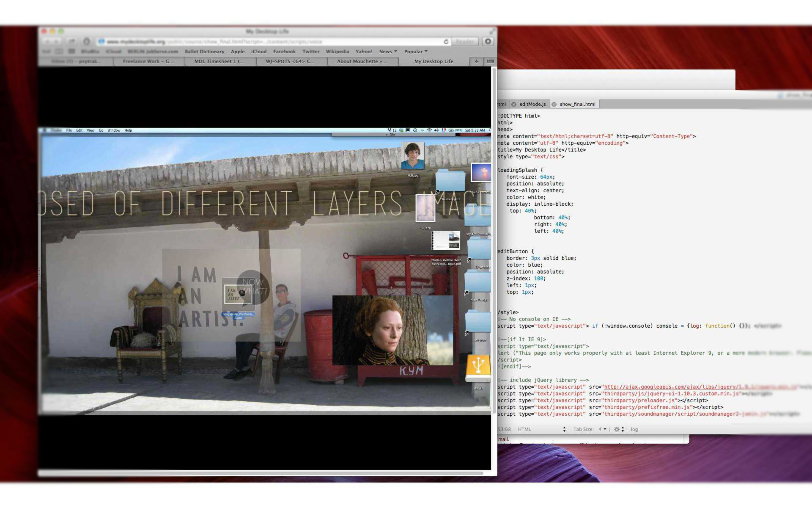Select the Singapore_Platform jpg thumbnail

click(238, 295)
